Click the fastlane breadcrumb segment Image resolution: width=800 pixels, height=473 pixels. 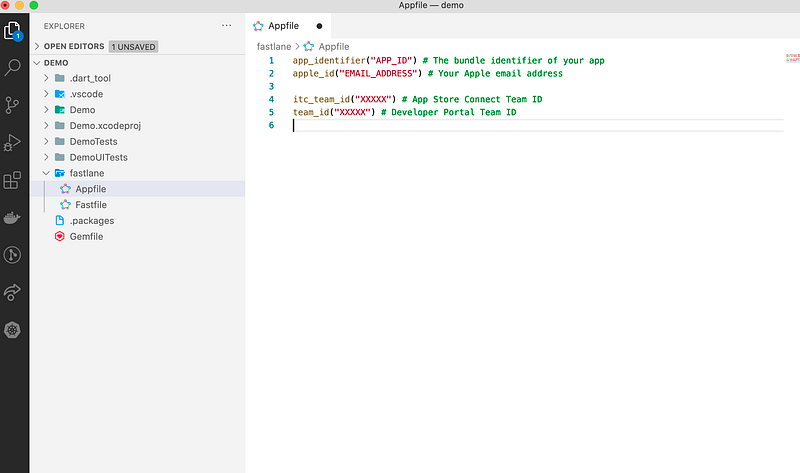coord(273,46)
